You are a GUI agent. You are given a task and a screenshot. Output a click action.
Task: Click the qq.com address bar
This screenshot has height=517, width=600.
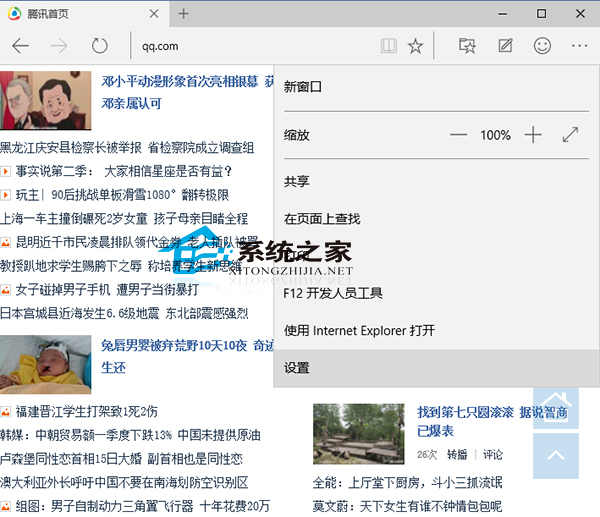coord(253,46)
